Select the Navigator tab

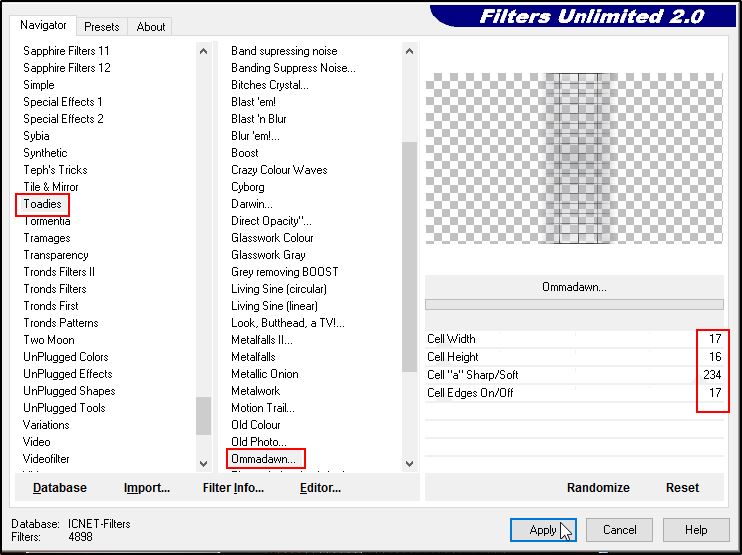point(44,26)
